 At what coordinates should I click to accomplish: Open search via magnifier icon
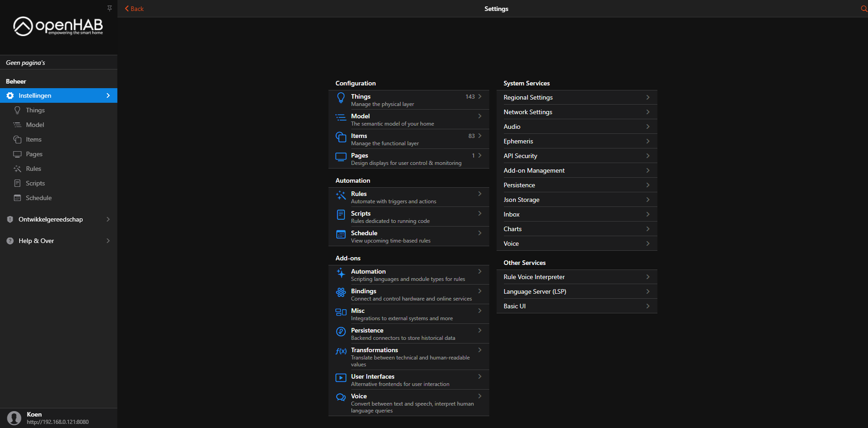pos(864,9)
